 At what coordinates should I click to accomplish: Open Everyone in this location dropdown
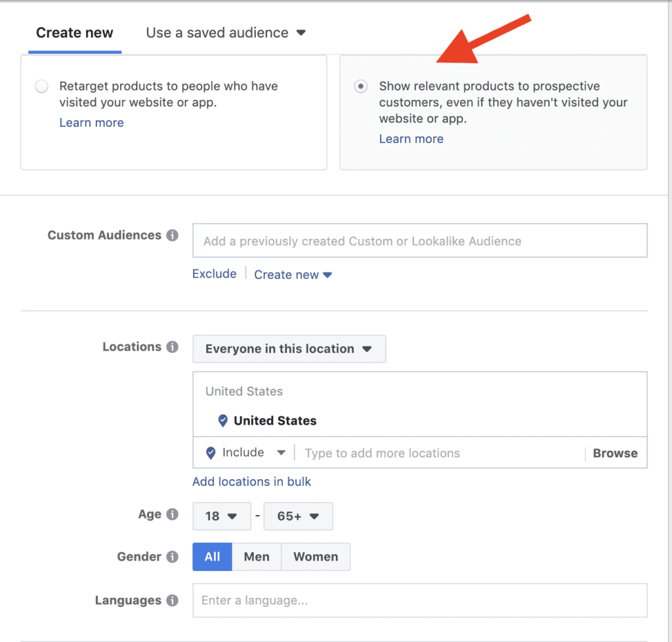point(289,349)
